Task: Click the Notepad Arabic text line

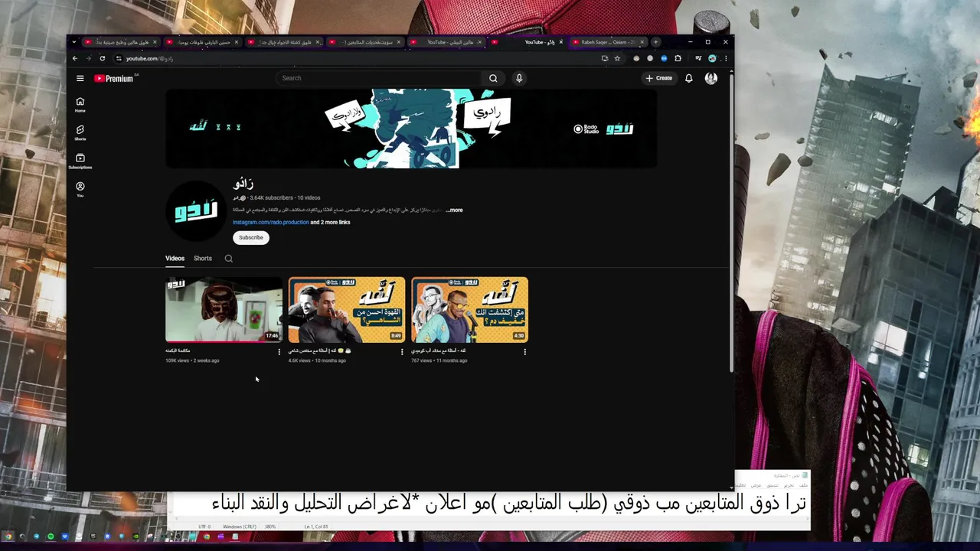Action: 509,503
